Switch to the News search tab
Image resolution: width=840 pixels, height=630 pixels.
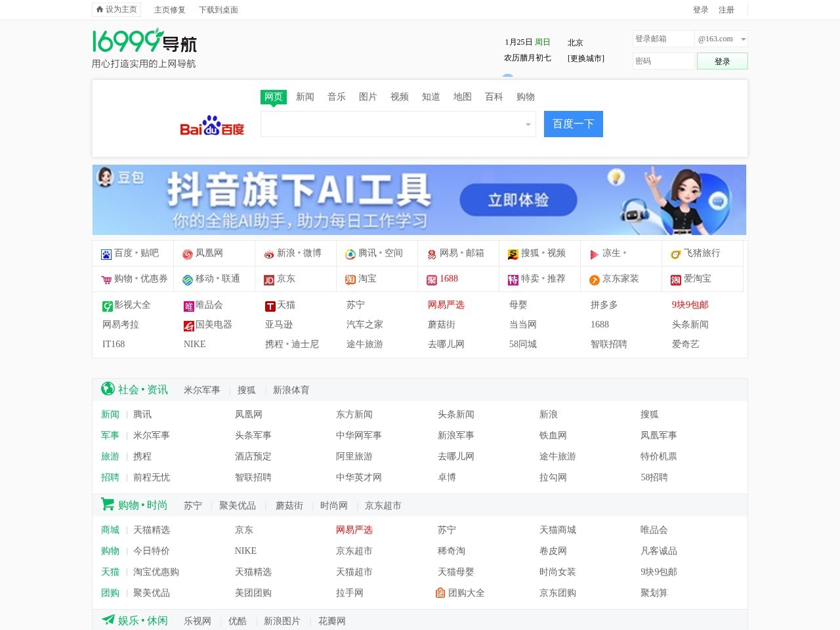pyautogui.click(x=304, y=97)
